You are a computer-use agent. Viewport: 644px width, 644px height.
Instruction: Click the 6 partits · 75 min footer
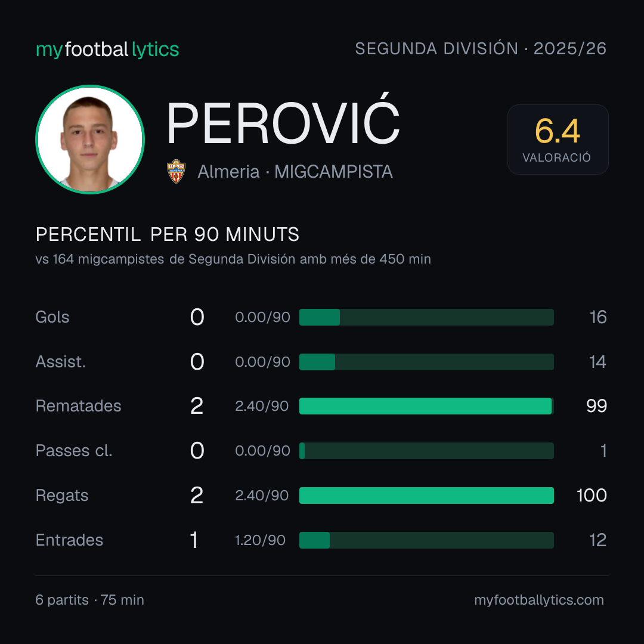[x=89, y=600]
